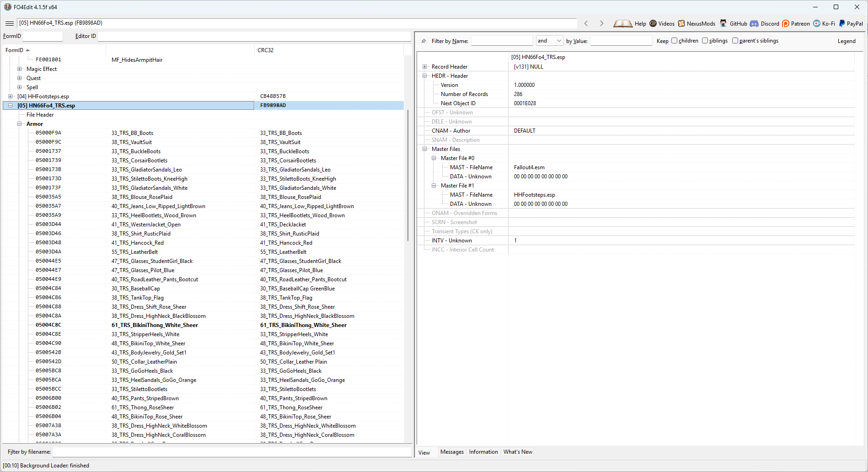The width and height of the screenshot is (868, 472).
Task: Expand the Magic Effect group
Action: (20, 69)
